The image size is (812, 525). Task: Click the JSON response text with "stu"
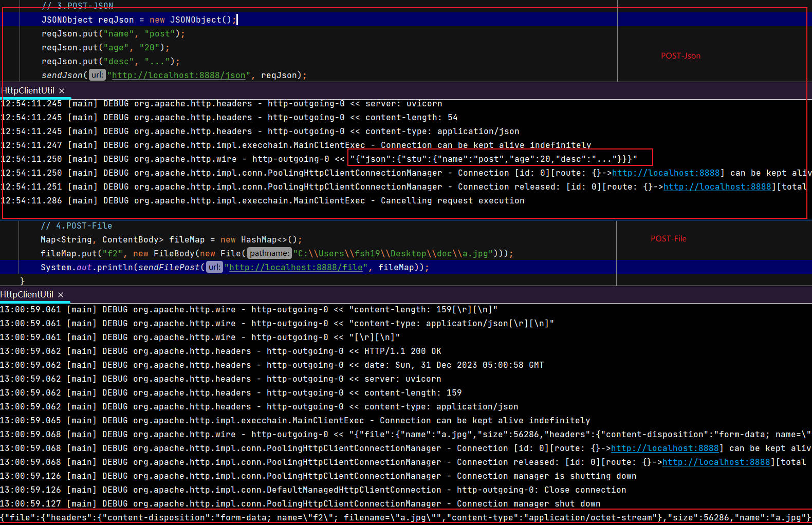pyautogui.click(x=493, y=159)
